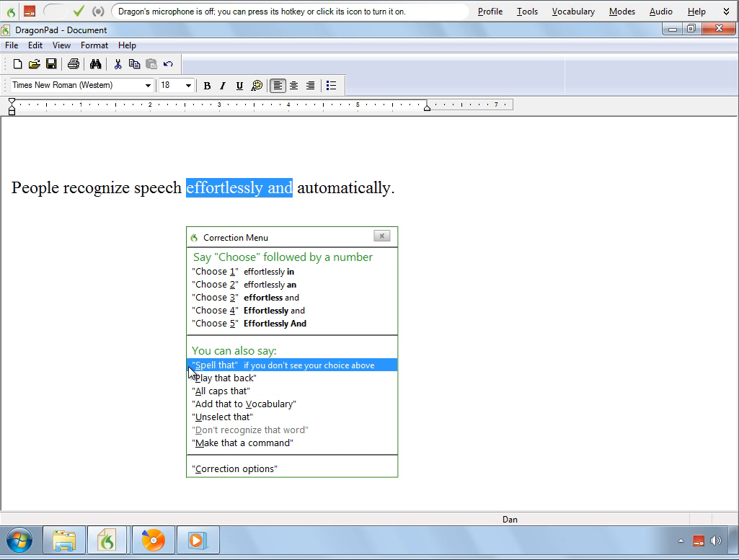Select Choose 2 "effortlessly an"
Image resolution: width=739 pixels, height=560 pixels.
pos(292,285)
